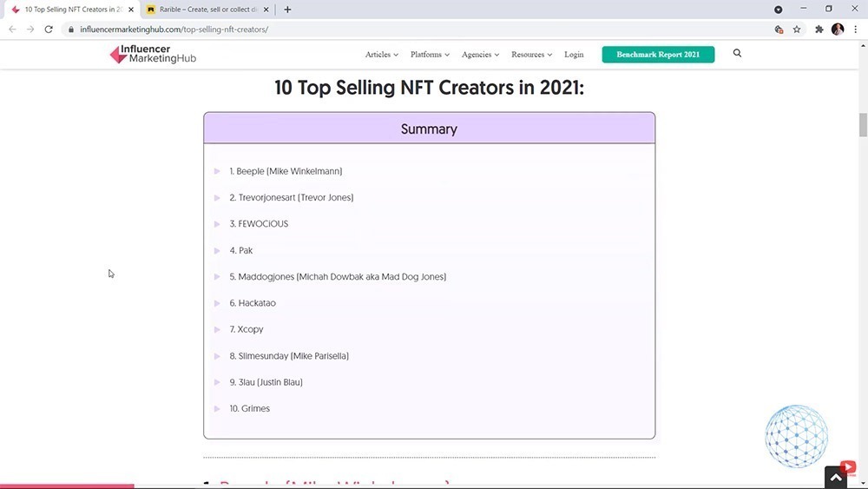Viewport: 868px width, 489px height.
Task: Expand the Resources menu
Action: tap(531, 54)
